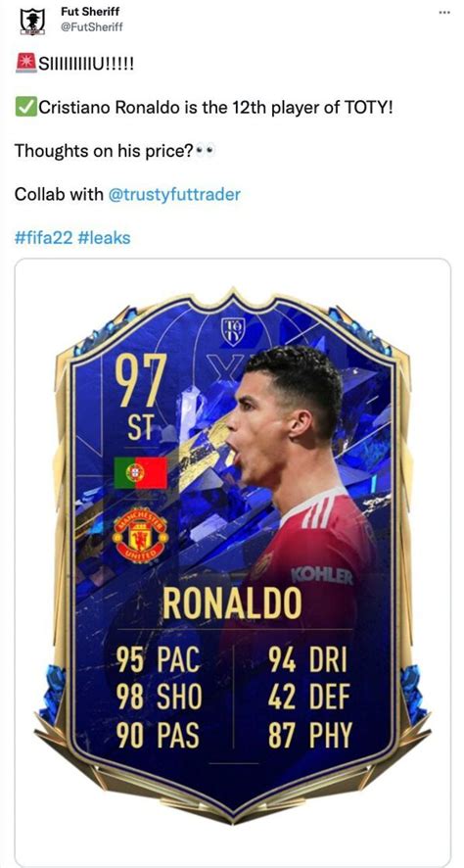Click the @FutSheriff handle
The width and height of the screenshot is (464, 868).
(x=92, y=26)
